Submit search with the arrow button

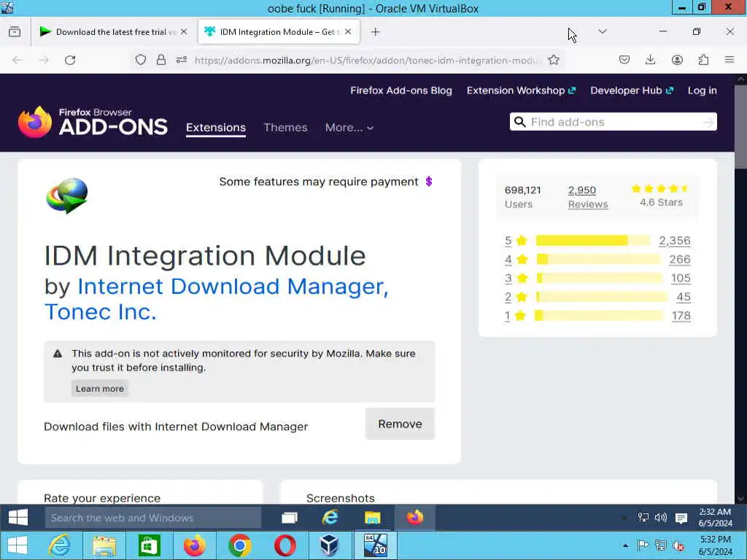coord(708,122)
